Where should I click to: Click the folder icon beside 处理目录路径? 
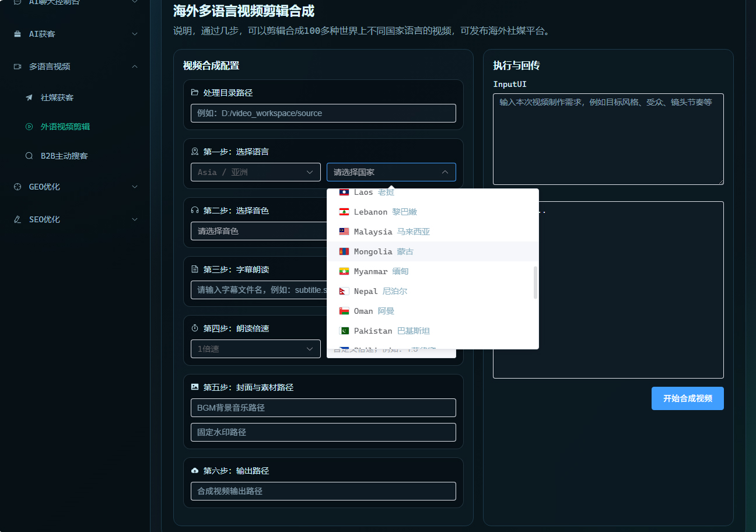point(195,93)
